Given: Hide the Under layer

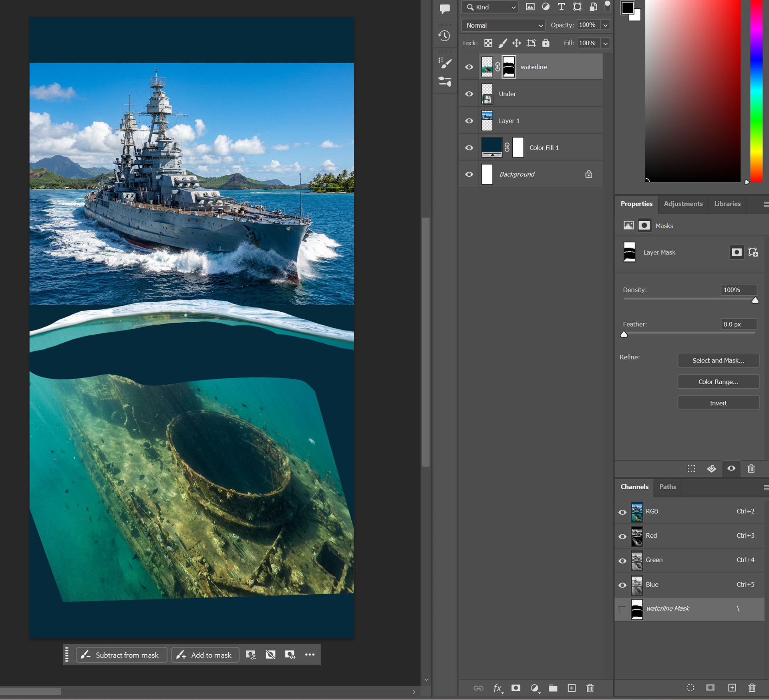Looking at the screenshot, I should (x=469, y=94).
